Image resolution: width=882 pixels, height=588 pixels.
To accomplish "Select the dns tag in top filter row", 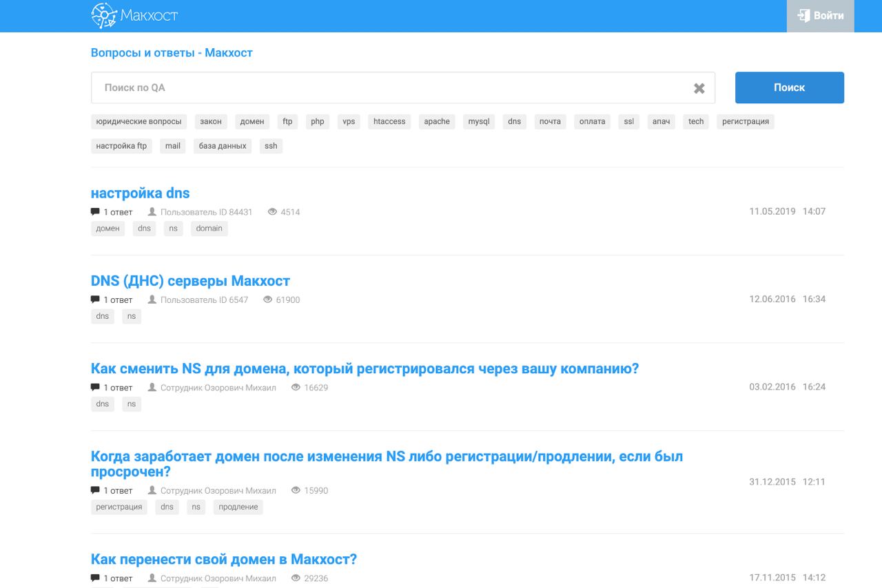I will click(515, 122).
